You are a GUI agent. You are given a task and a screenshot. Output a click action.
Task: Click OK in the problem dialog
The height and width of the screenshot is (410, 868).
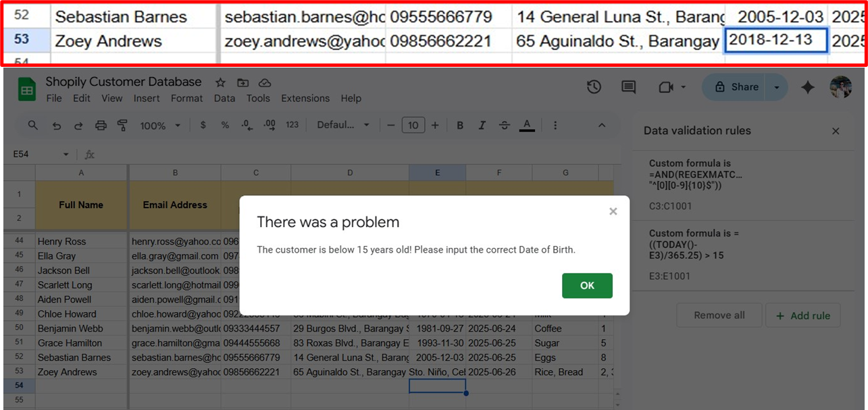pos(587,285)
